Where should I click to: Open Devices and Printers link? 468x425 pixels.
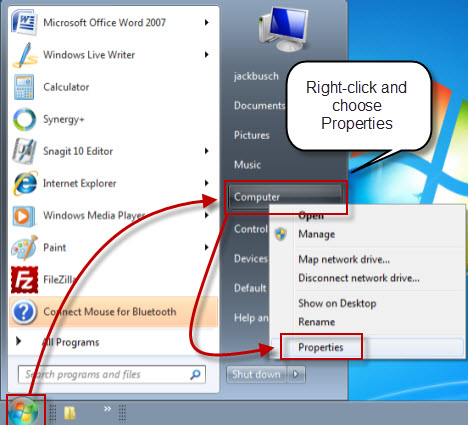point(251,259)
